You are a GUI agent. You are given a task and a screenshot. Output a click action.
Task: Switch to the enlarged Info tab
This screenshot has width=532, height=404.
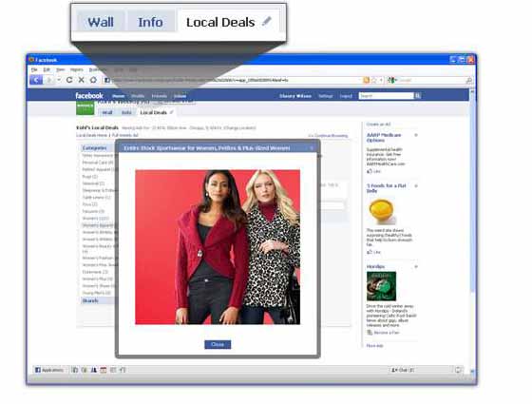(150, 22)
